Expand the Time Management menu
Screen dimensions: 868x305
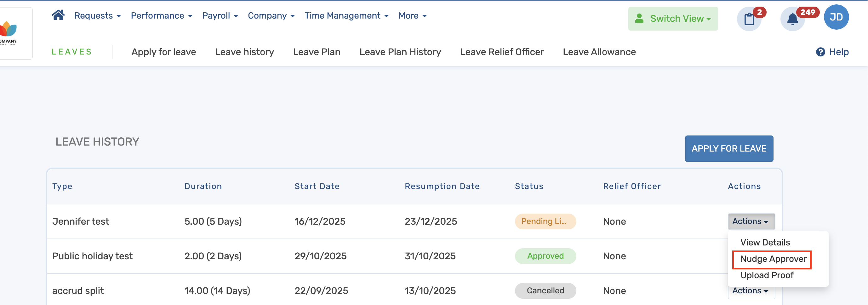click(x=346, y=16)
